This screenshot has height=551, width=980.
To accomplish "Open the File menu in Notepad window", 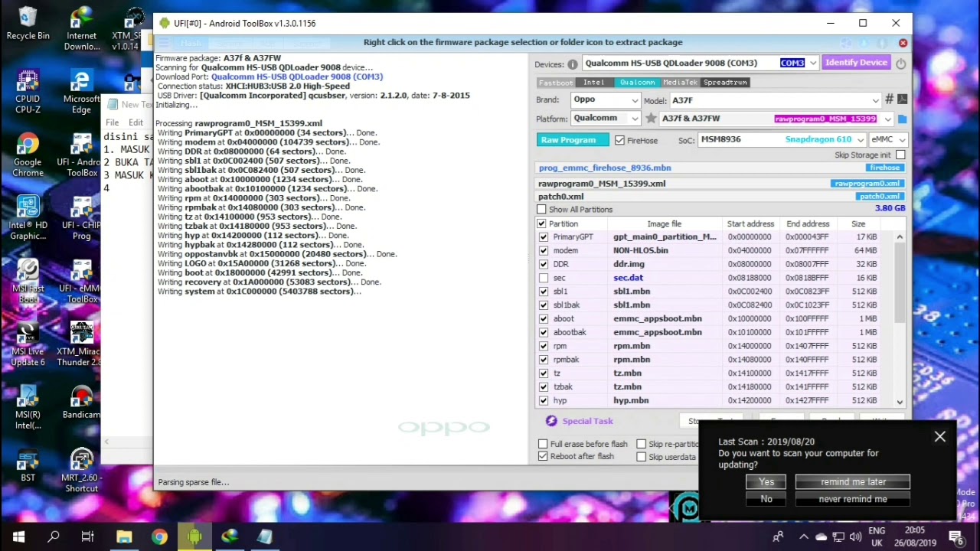I will pos(113,122).
